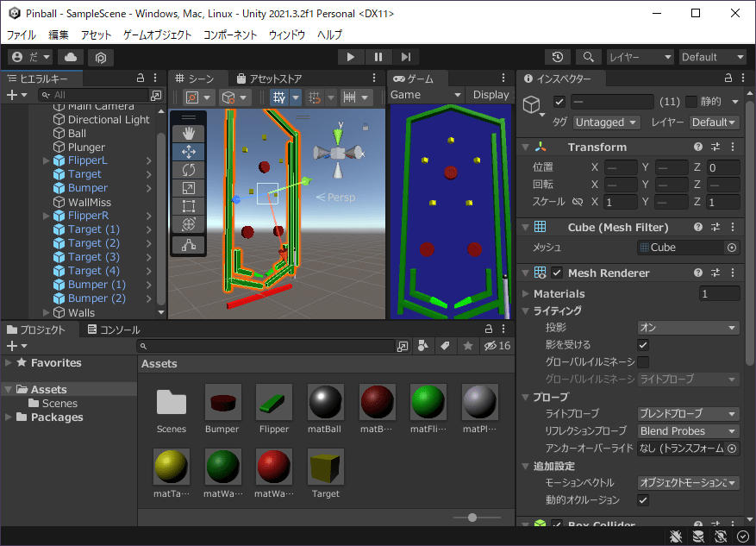Image resolution: width=756 pixels, height=546 pixels.
Task: Search by label in Project panel
Action: coord(446,345)
